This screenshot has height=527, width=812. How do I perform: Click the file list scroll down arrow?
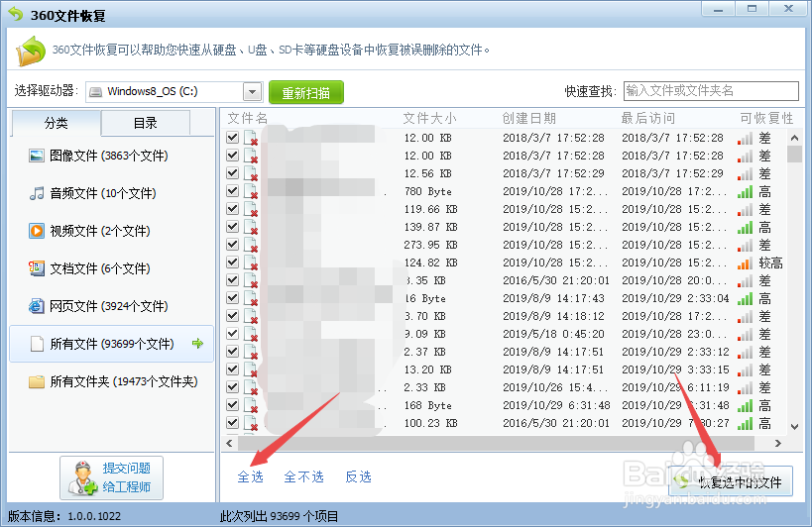[794, 427]
